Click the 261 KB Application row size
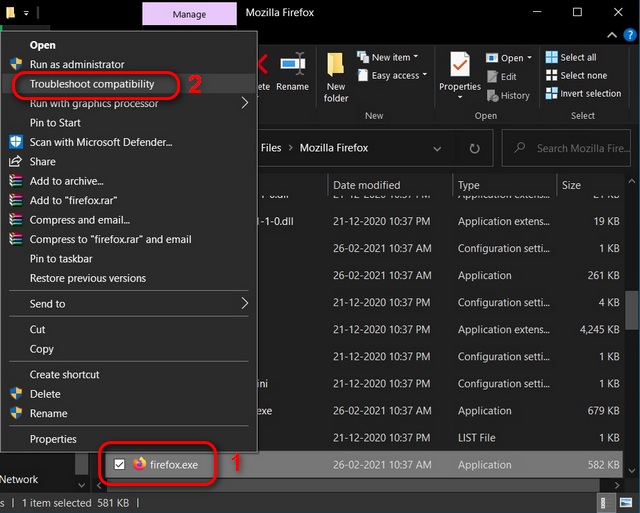Image resolution: width=640 pixels, height=513 pixels. (x=603, y=275)
